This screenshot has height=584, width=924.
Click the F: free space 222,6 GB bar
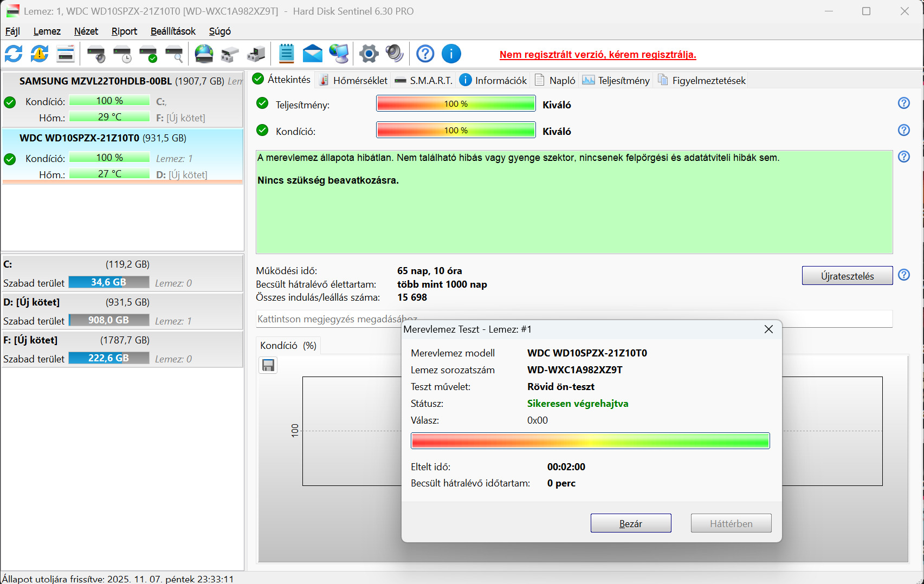(109, 358)
